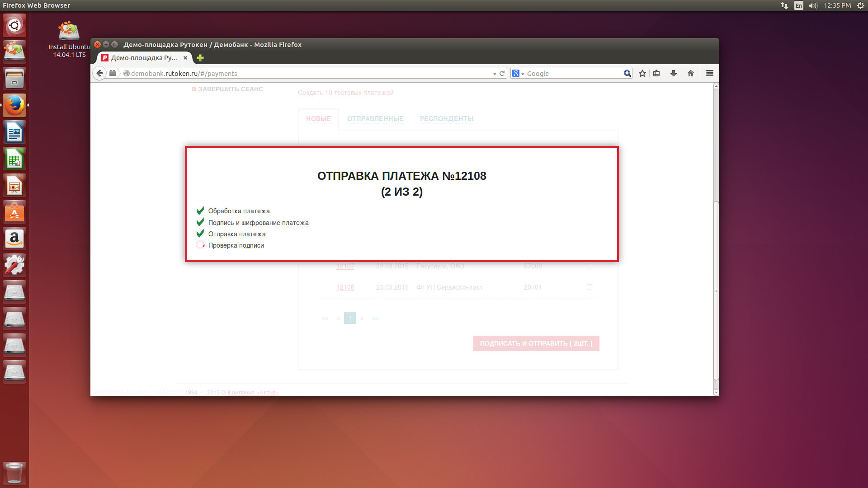Switch to the РЕСПОНДЕНТЫ tab

click(x=446, y=119)
